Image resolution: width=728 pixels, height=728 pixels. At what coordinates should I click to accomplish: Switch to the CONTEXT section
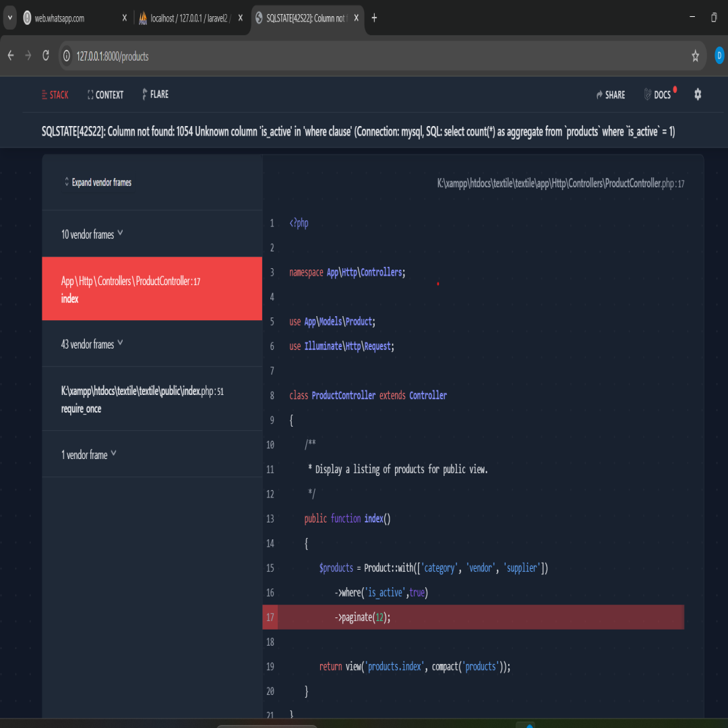(x=105, y=95)
